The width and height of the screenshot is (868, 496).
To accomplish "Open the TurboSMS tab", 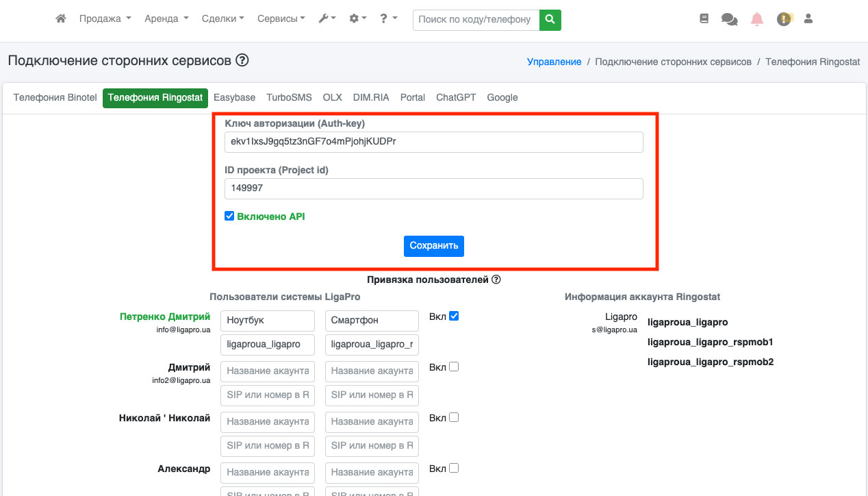I will (289, 97).
